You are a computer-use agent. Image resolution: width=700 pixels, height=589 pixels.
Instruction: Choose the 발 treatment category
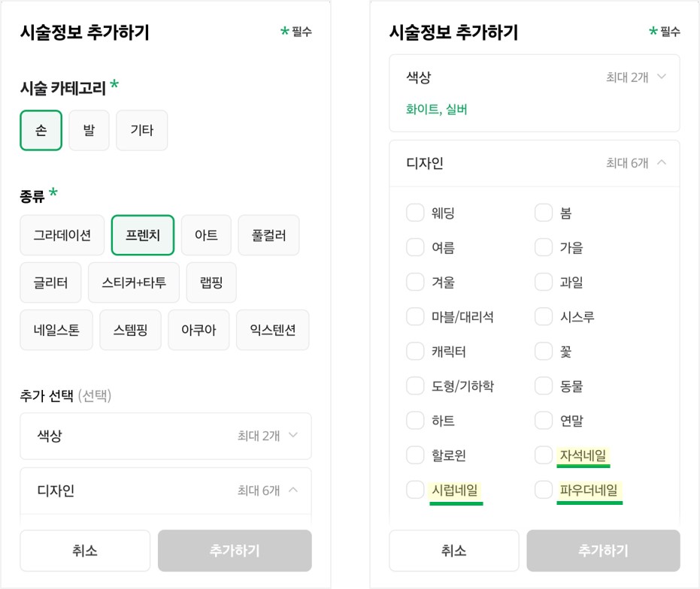89,130
